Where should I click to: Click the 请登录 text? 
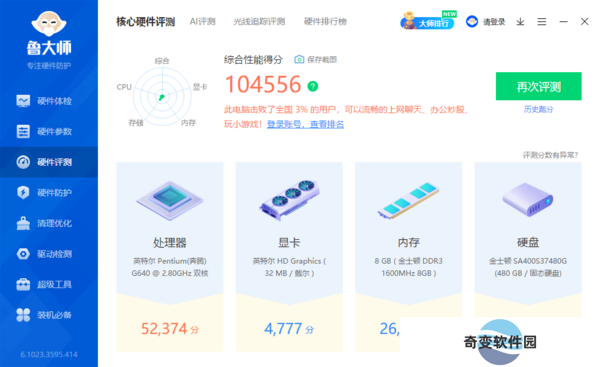point(494,22)
